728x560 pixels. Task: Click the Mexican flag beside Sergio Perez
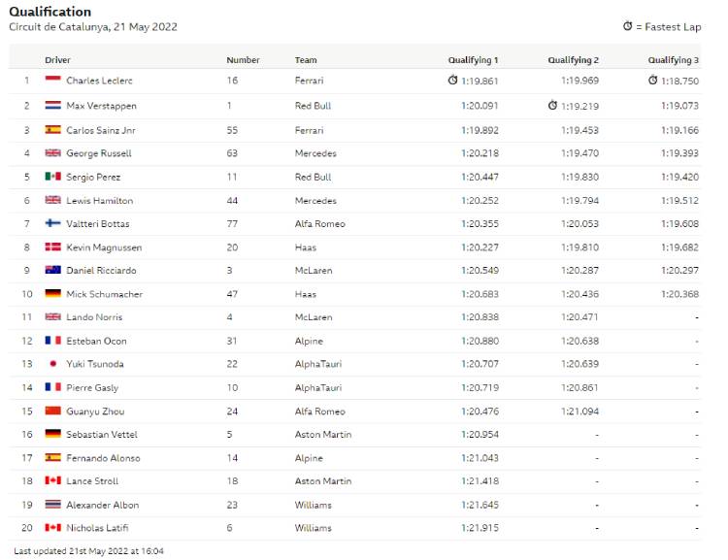point(53,176)
